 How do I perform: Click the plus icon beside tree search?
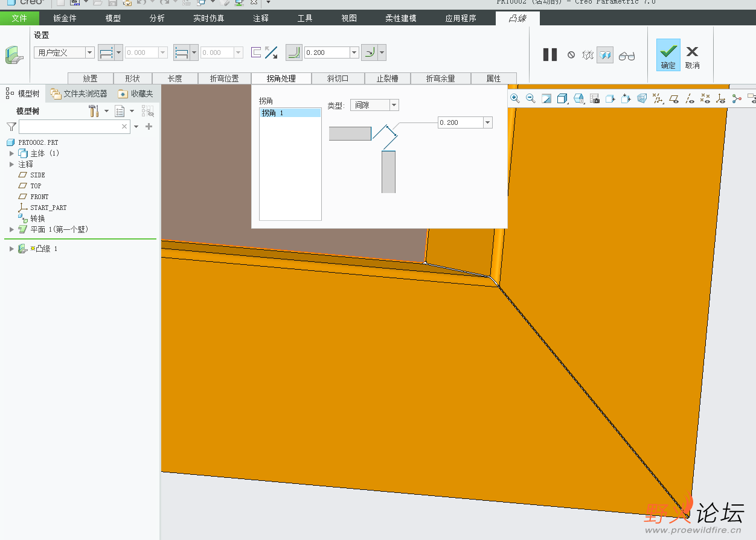[149, 127]
